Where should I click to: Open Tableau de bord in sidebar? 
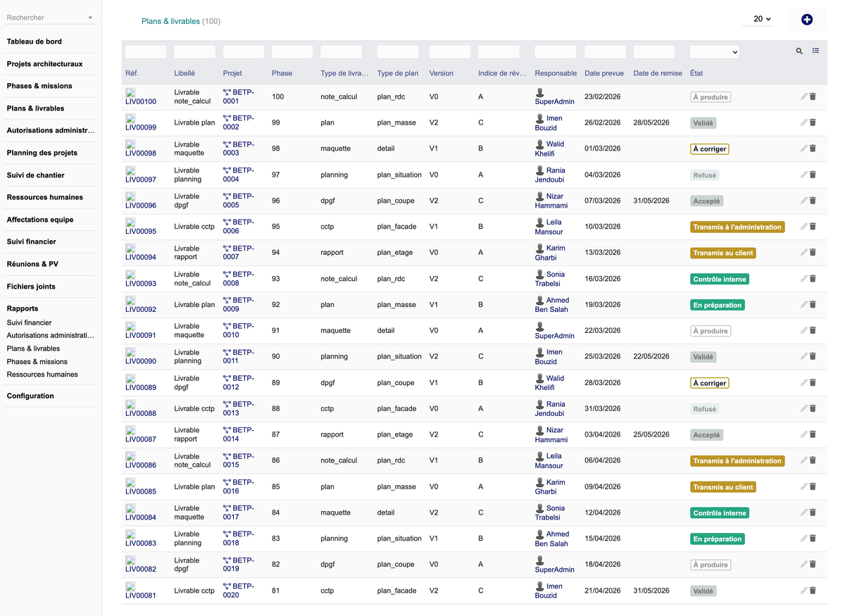coord(35,42)
